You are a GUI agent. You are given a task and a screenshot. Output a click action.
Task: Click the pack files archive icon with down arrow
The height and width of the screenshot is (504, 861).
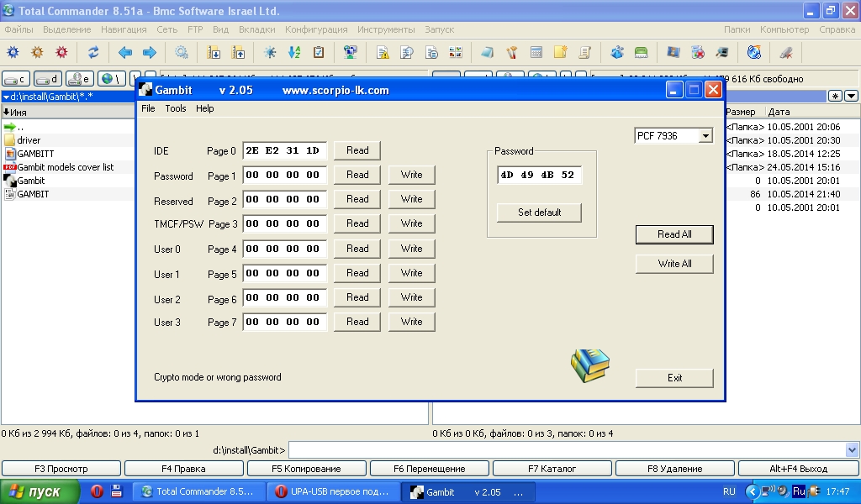(214, 53)
